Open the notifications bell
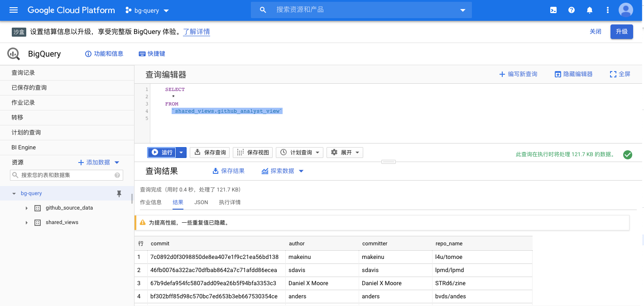The height and width of the screenshot is (306, 644). [x=590, y=10]
